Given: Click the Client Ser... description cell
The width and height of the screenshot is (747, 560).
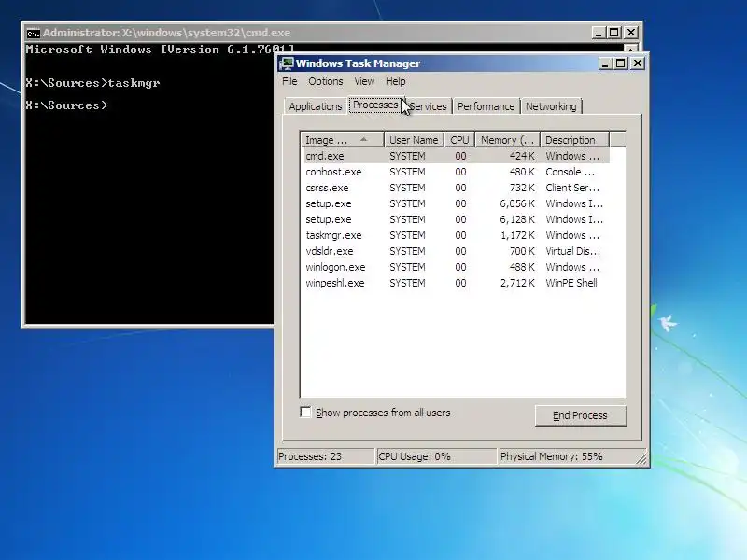Looking at the screenshot, I should [572, 188].
